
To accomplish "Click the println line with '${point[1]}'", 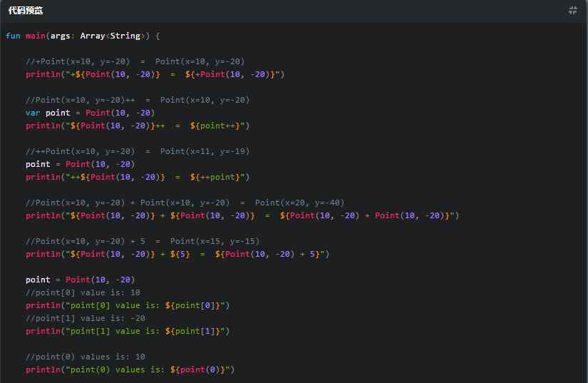I will click(x=128, y=331).
